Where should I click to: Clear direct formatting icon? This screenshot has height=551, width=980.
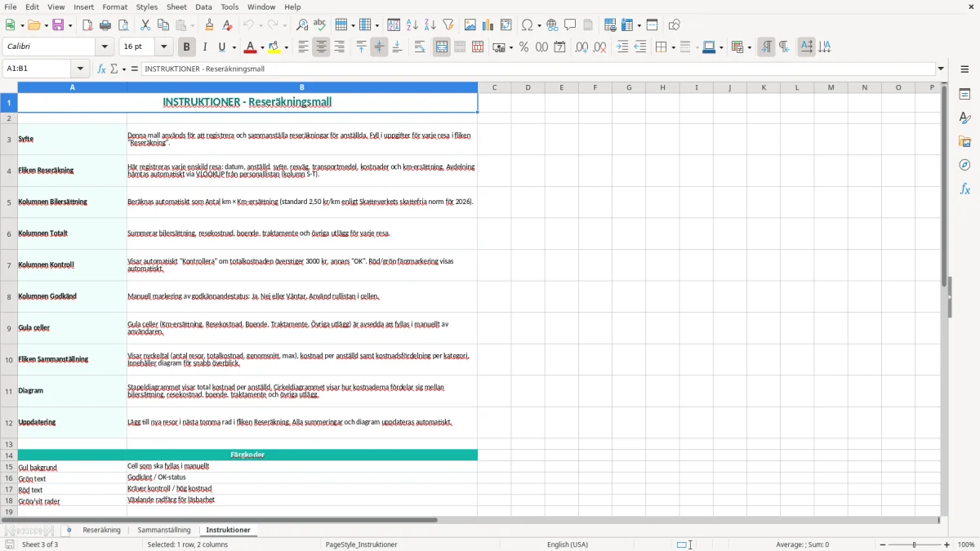[227, 25]
